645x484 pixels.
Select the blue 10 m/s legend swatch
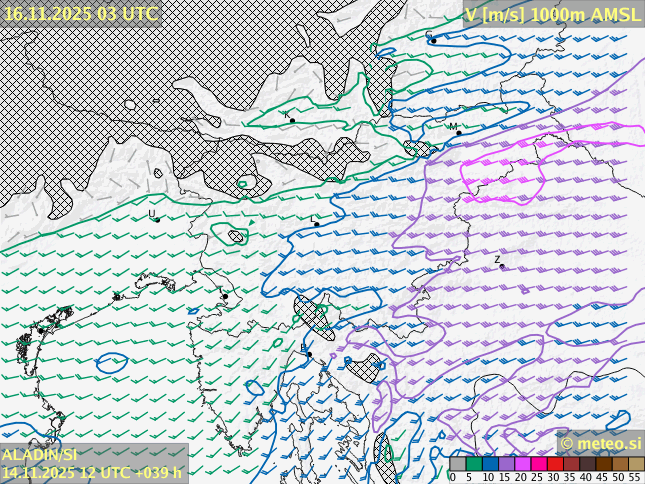click(x=490, y=464)
